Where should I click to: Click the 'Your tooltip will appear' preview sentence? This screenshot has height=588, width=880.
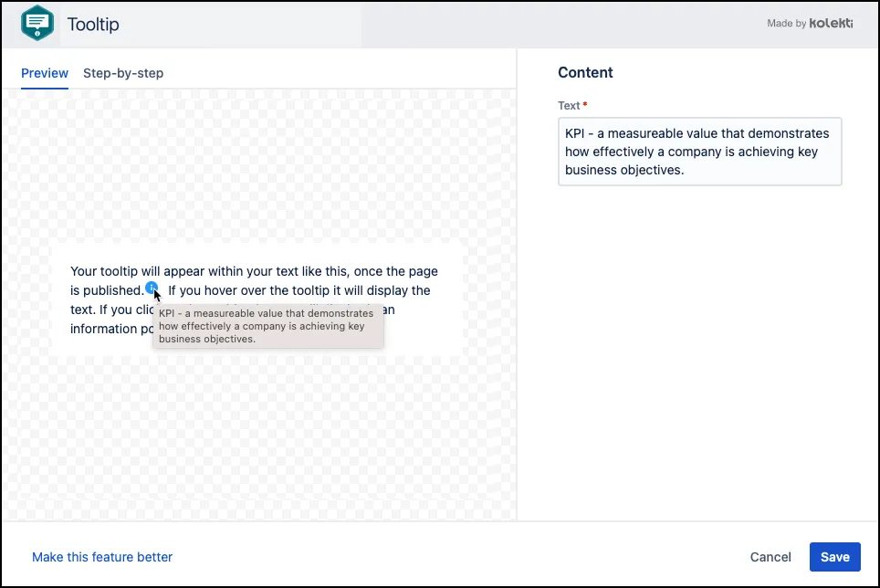254,280
